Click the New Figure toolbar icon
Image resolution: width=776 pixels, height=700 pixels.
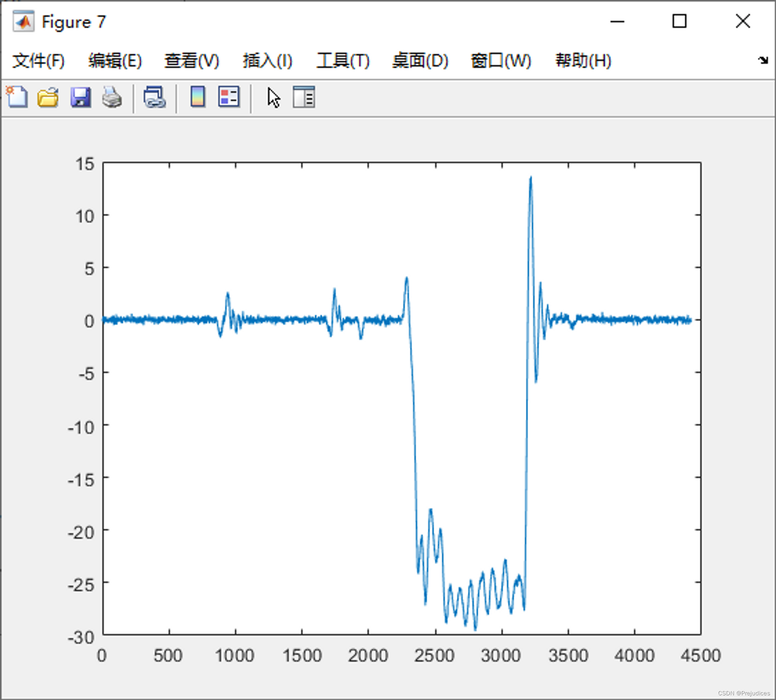coord(17,97)
